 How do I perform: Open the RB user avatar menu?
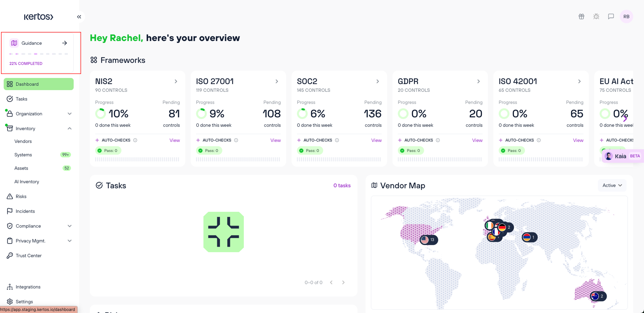[626, 16]
